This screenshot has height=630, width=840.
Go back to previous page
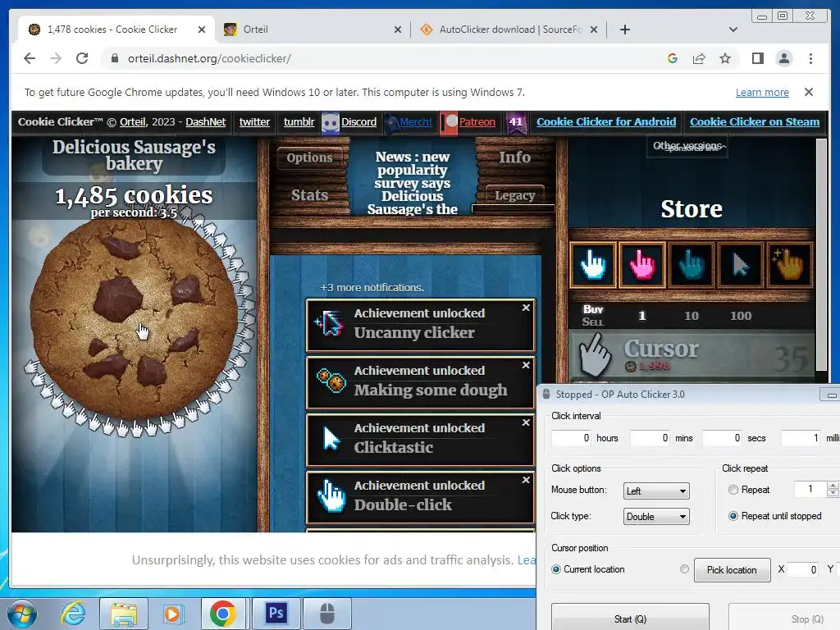point(30,58)
